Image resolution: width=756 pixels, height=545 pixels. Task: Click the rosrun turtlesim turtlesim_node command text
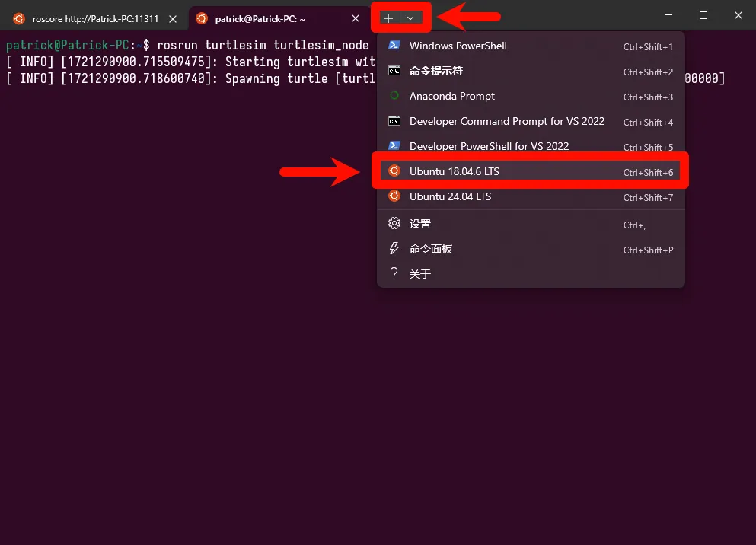pyautogui.click(x=263, y=46)
